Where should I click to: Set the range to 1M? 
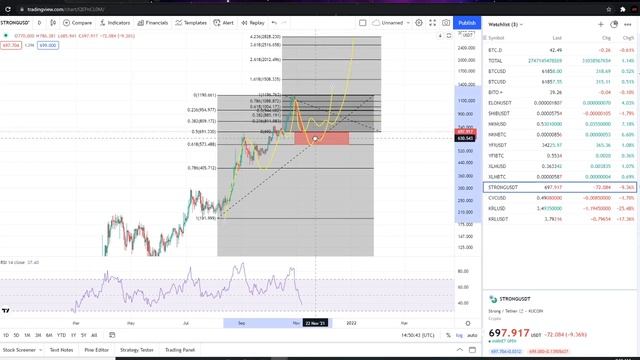(x=27, y=335)
